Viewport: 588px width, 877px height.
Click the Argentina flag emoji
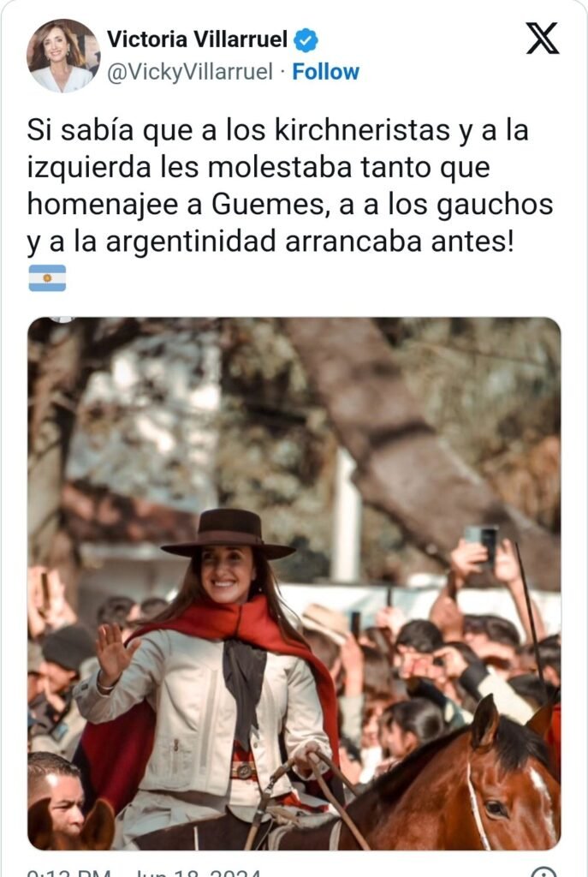[x=47, y=278]
